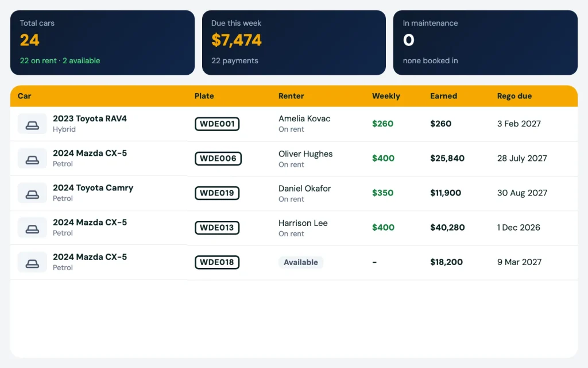The height and width of the screenshot is (368, 588).
Task: Open the 2023 Toyota RAV4 entry
Action: click(90, 118)
